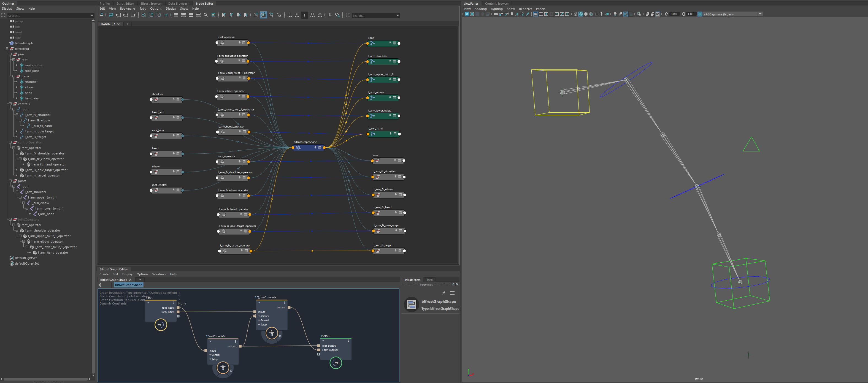Screen dimensions: 868x383
Task: Click the magnifier search icon in Node Editor toolbar
Action: (205, 15)
